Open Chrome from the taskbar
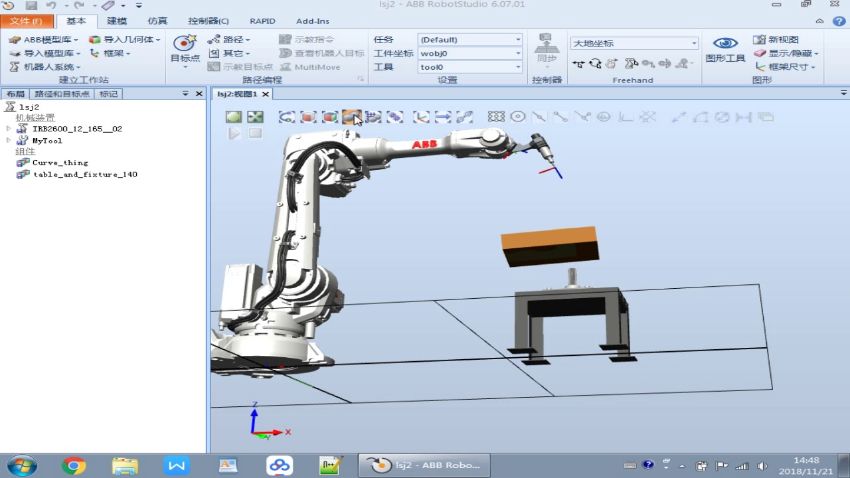 click(74, 466)
